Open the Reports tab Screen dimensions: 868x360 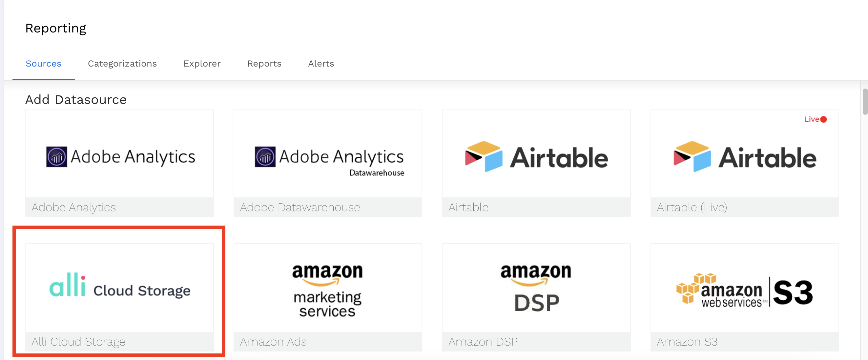click(x=264, y=64)
